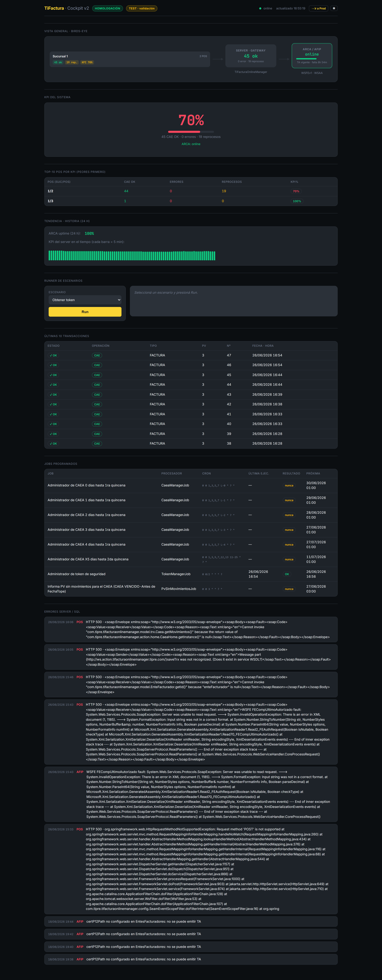The height and width of the screenshot is (980, 382).
Task: Click the date '26/06/2026 16:39' in transactions
Action: click(267, 395)
